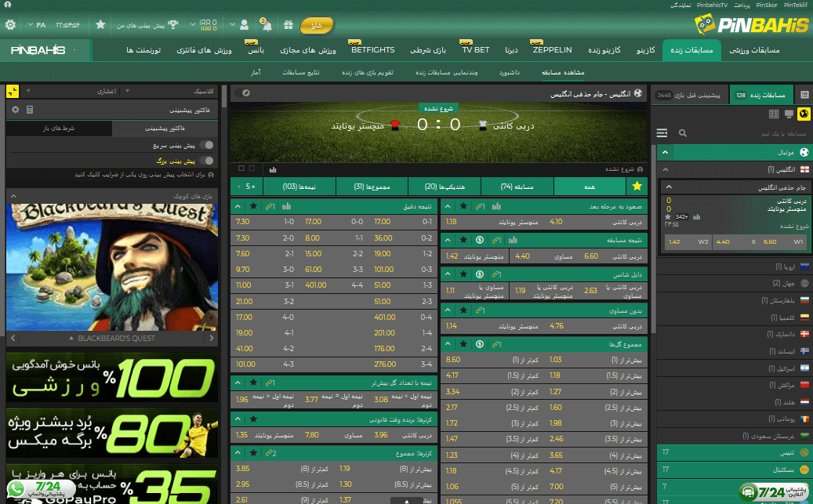Open the IRR 0 balance dropdown

(204, 24)
